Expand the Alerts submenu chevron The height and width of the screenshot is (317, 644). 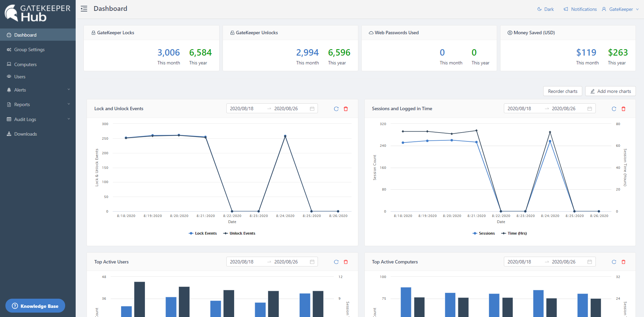pos(69,90)
